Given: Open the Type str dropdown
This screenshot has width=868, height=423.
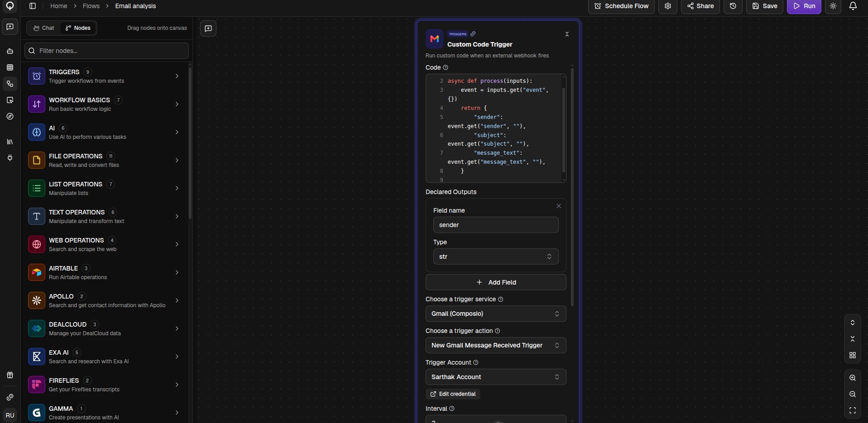Looking at the screenshot, I should click(496, 257).
